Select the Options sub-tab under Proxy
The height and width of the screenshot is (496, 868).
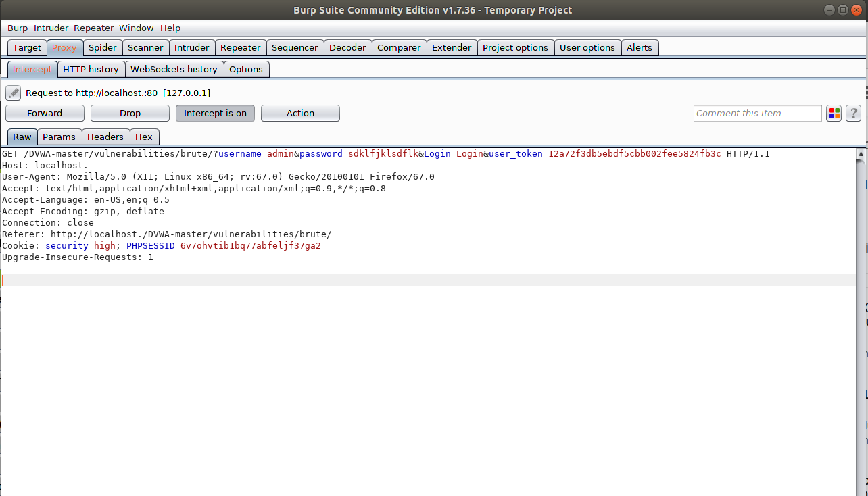[246, 69]
